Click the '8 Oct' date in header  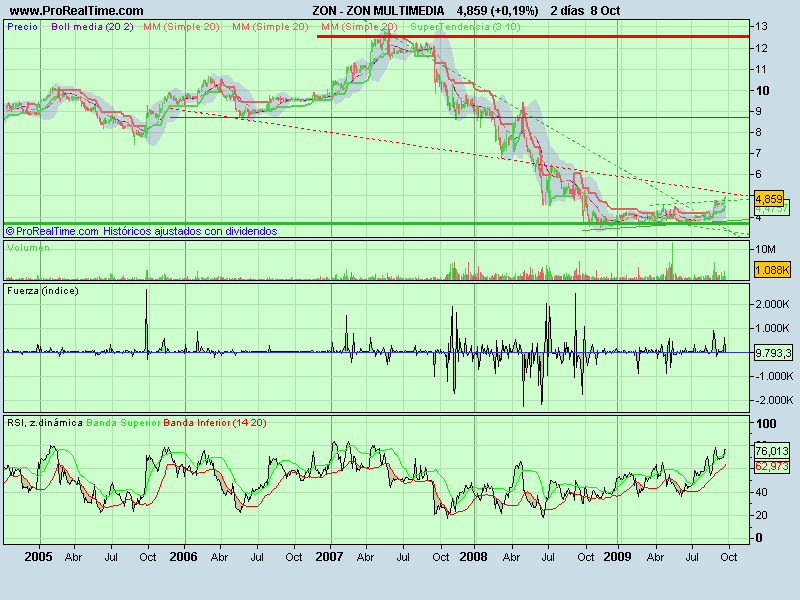(x=606, y=11)
